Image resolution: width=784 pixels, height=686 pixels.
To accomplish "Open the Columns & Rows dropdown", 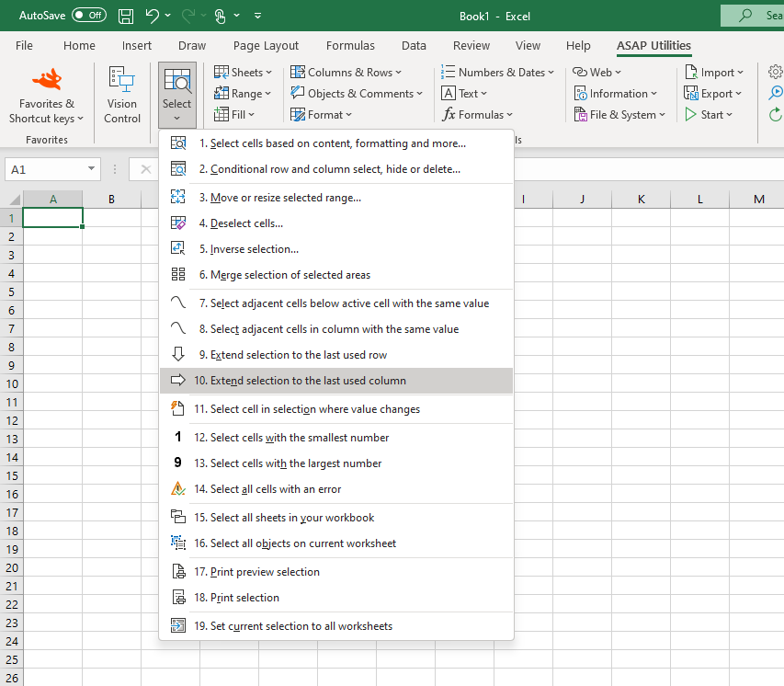I will coord(346,72).
